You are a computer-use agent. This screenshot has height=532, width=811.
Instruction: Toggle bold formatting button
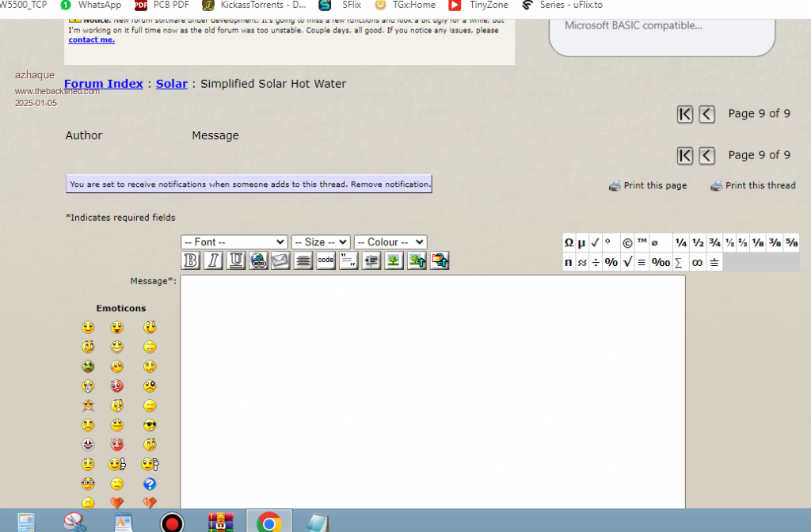191,260
